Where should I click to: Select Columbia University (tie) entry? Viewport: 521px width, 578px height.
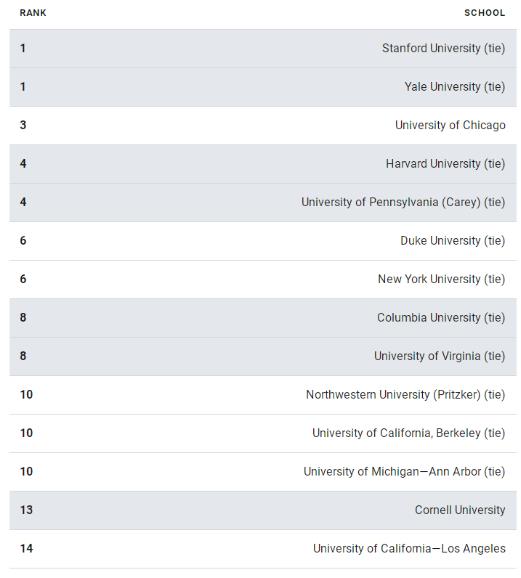pyautogui.click(x=441, y=318)
